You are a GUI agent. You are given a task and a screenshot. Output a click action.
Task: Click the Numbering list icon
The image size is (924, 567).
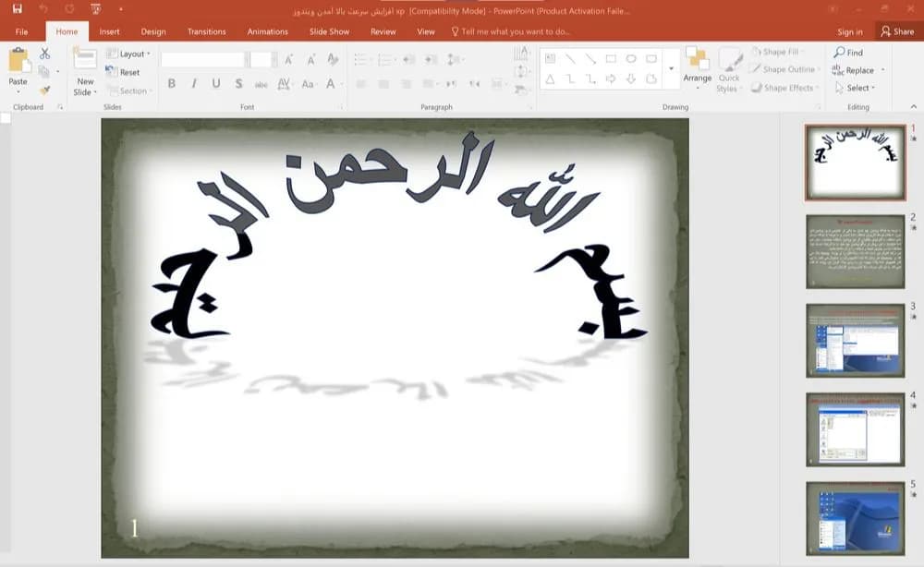click(x=386, y=59)
